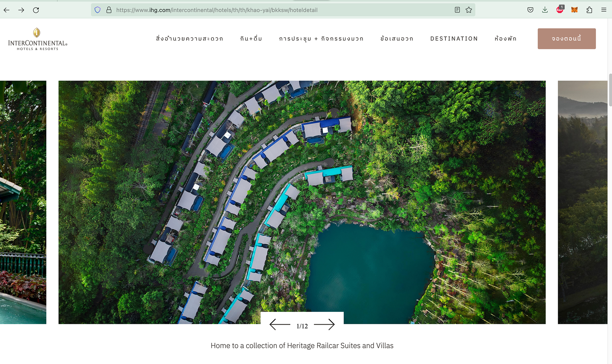
Task: Click the site security padlock icon
Action: pyautogui.click(x=109, y=10)
